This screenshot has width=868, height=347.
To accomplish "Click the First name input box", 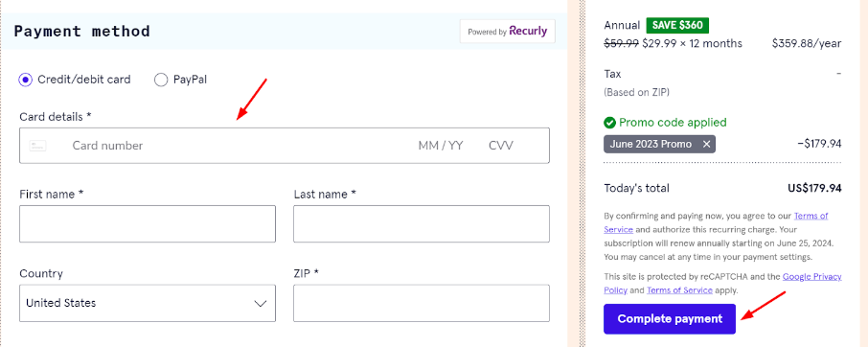I will tap(148, 223).
